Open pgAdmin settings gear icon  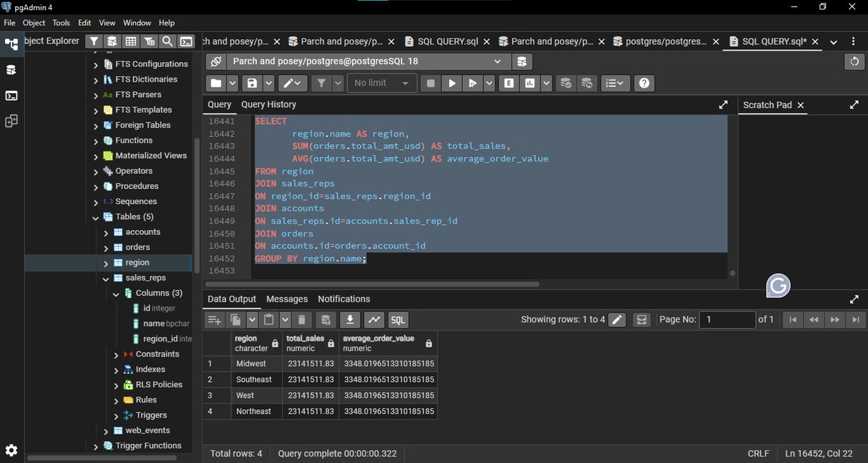point(12,451)
